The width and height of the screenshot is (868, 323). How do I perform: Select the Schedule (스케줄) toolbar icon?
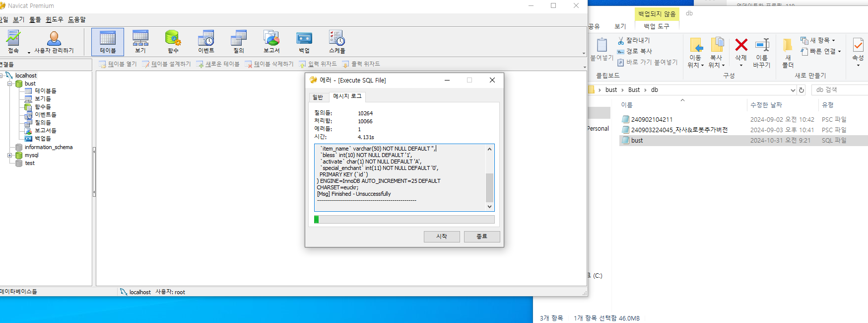(337, 42)
